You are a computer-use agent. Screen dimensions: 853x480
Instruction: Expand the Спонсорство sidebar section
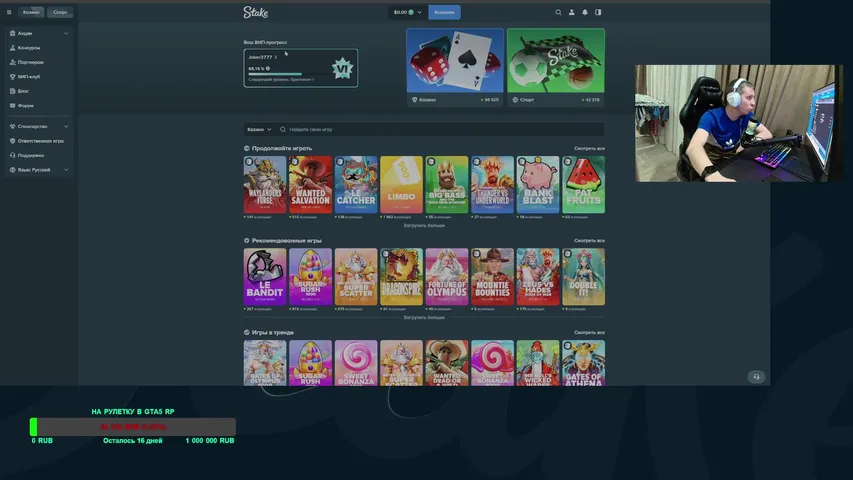click(39, 126)
